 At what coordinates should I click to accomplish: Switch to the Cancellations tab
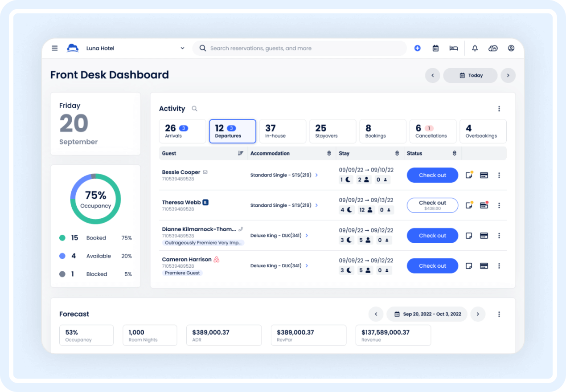point(432,131)
